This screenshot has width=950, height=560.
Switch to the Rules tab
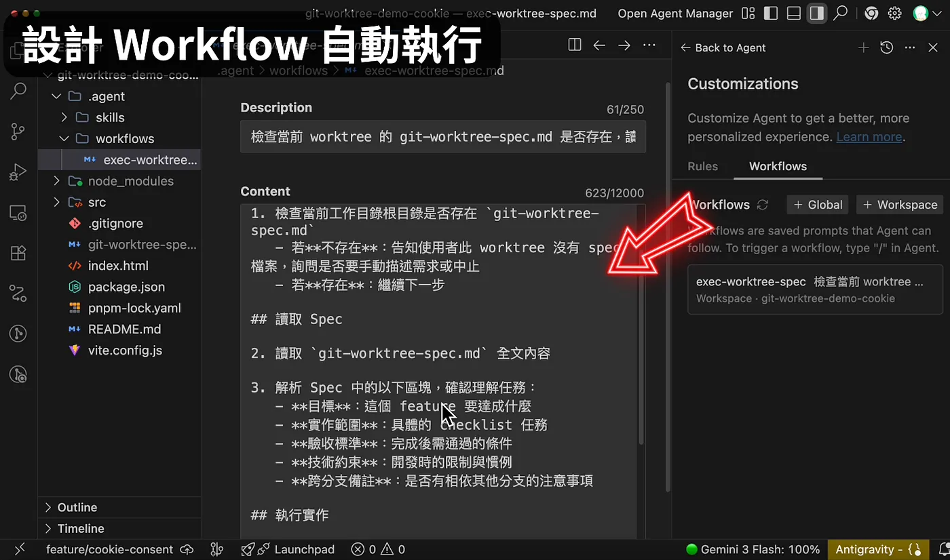click(702, 166)
